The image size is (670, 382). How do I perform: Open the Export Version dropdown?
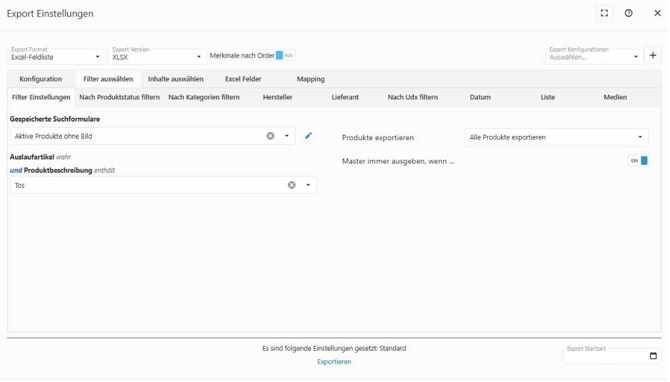[158, 57]
